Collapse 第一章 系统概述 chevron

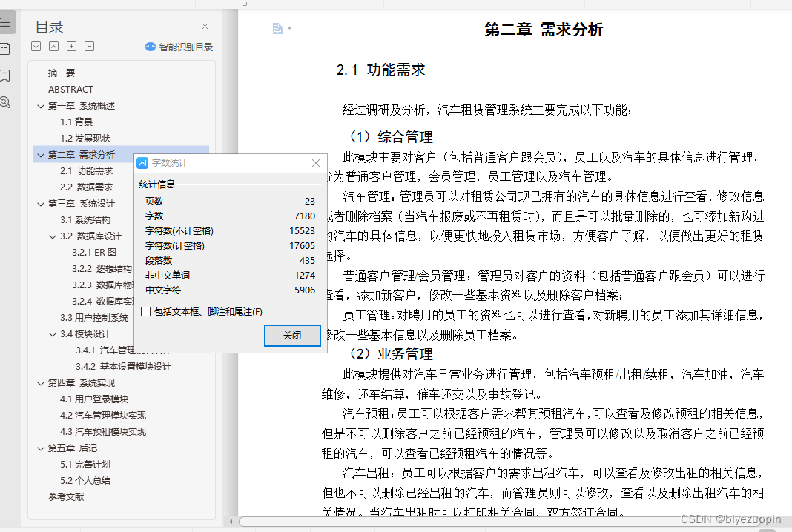coord(41,106)
